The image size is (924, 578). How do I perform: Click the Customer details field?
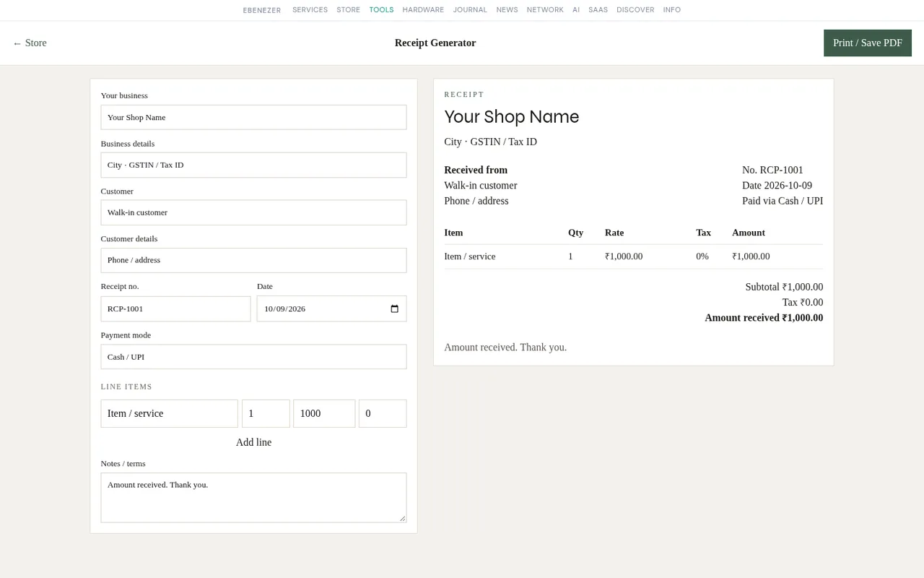(x=253, y=260)
